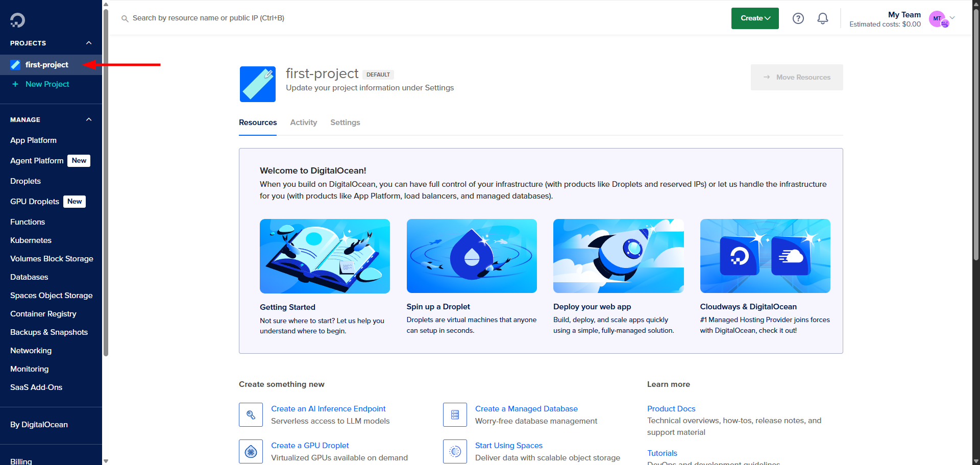
Task: Click the New Project plus icon
Action: coord(15,84)
